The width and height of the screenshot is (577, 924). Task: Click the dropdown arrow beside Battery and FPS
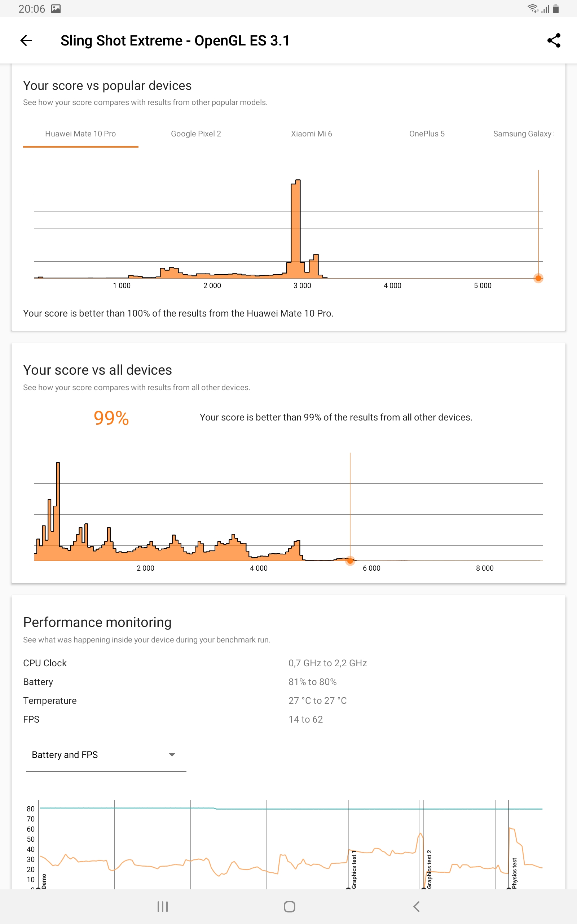click(172, 754)
